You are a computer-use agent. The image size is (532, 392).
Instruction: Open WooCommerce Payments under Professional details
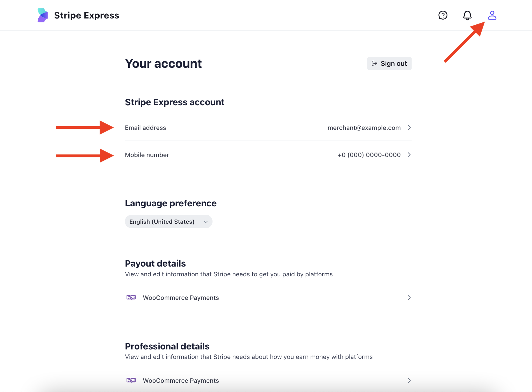(181, 381)
